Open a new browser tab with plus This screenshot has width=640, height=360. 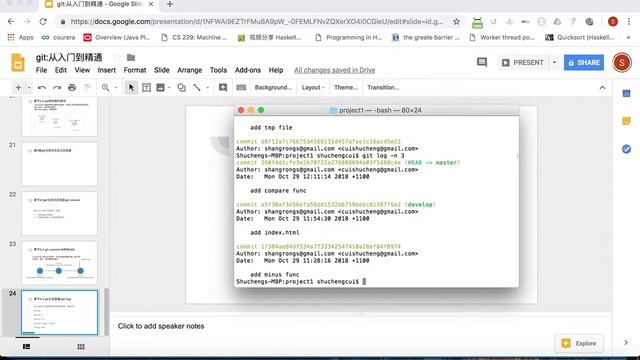[170, 4]
